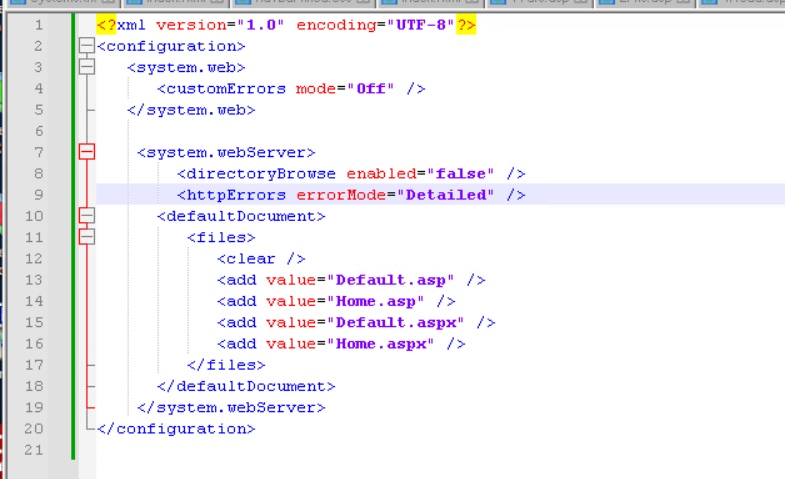Collapse the system.web fold marker
The width and height of the screenshot is (785, 479).
87,67
